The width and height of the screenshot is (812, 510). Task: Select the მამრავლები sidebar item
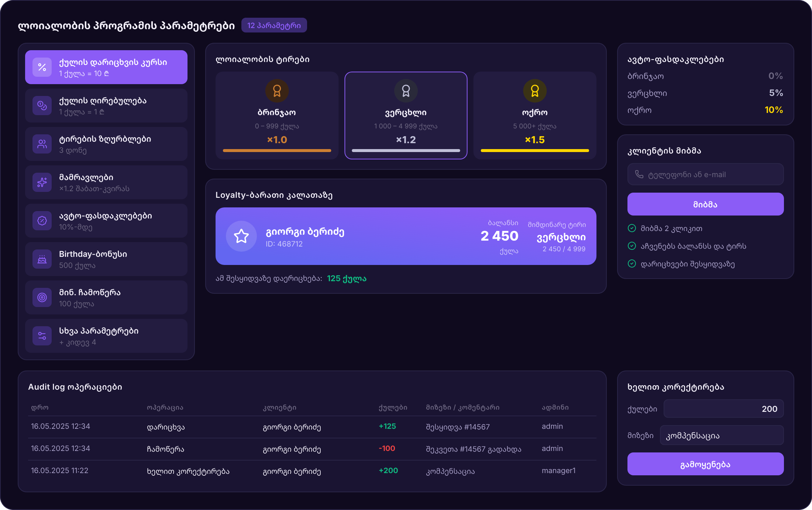(x=106, y=182)
